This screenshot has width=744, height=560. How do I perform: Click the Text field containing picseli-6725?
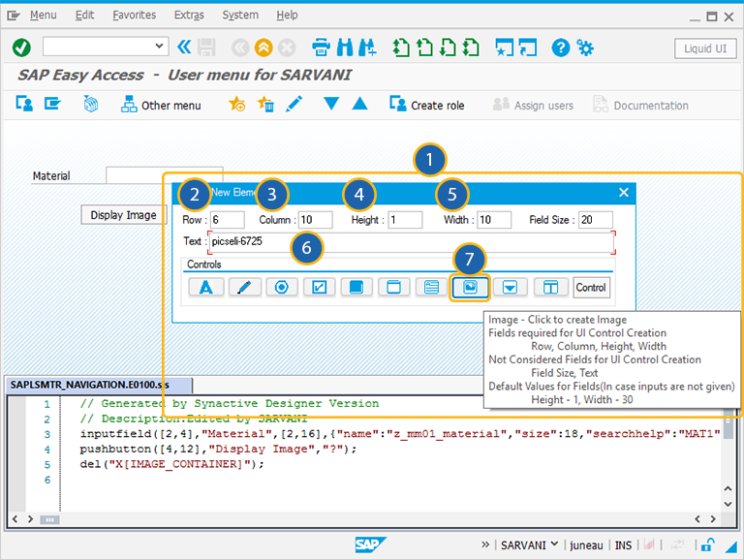click(x=412, y=242)
